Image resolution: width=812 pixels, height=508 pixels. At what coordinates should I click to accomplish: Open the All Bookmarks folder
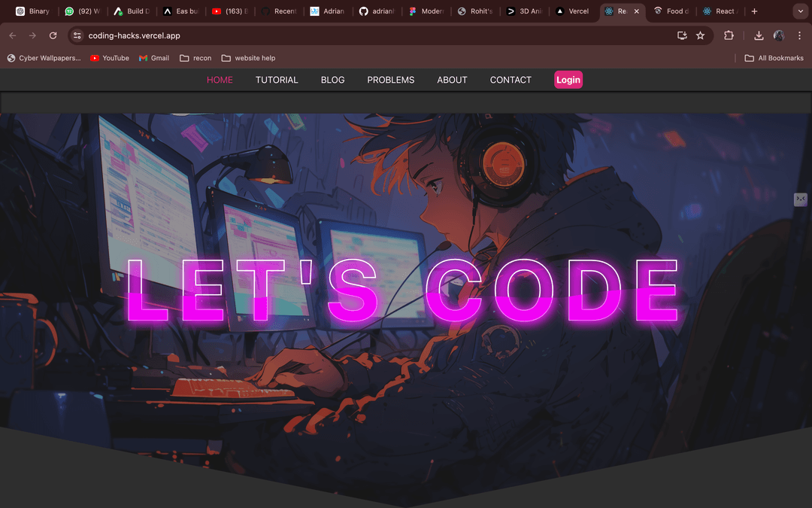pos(774,58)
